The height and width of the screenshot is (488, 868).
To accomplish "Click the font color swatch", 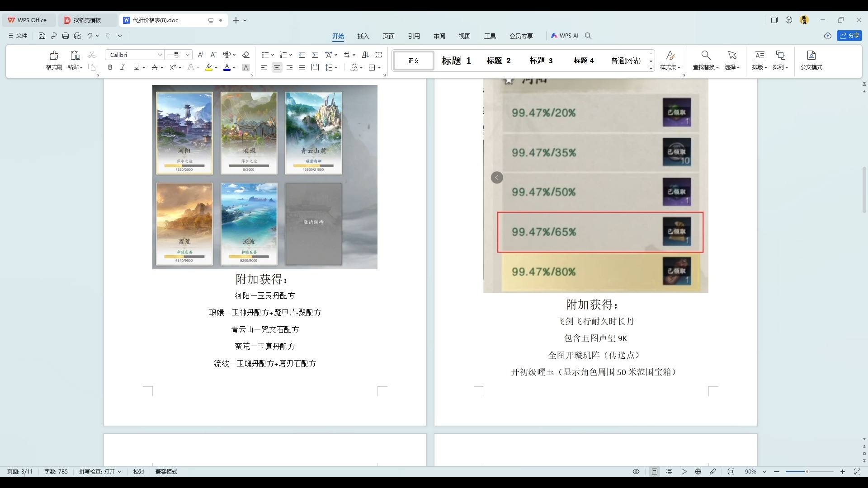I will point(227,67).
